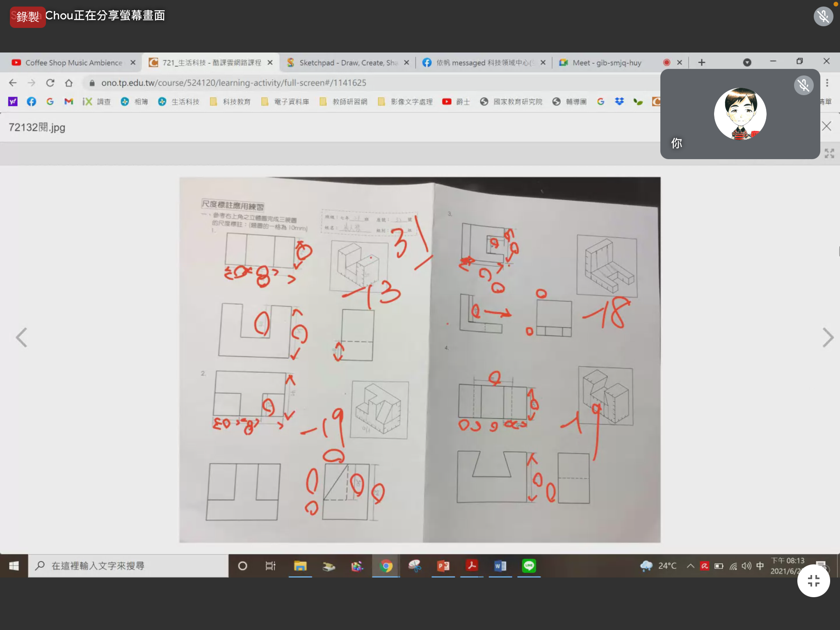Close the 72132閱.jpg image viewer

(x=826, y=126)
